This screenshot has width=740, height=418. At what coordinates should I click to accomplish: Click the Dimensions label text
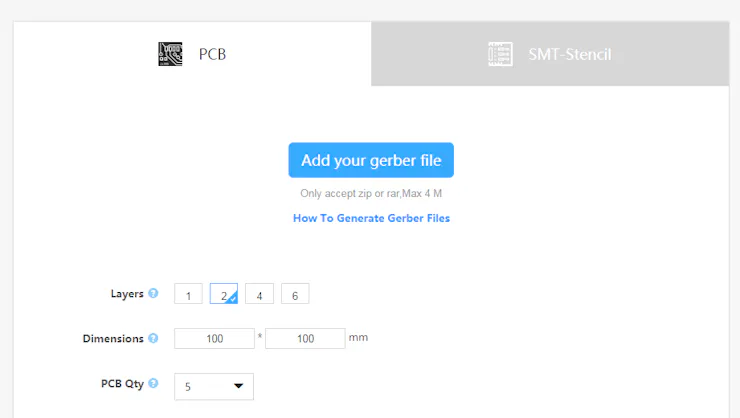coord(113,339)
